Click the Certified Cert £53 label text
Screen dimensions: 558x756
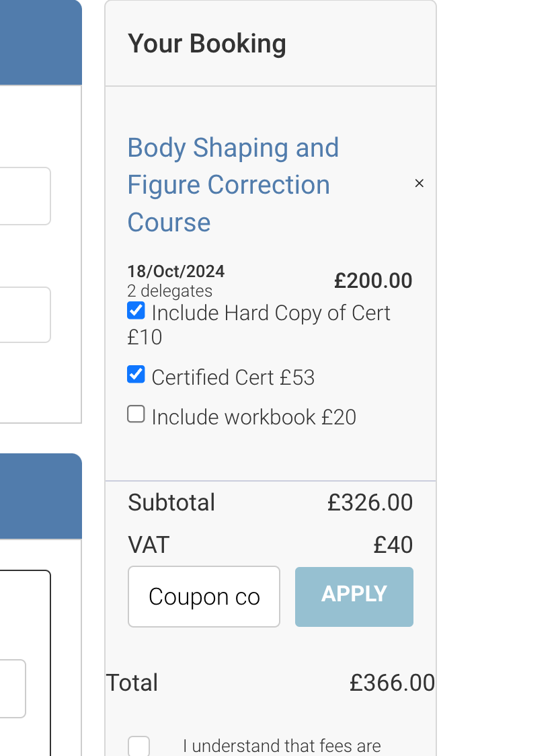(x=233, y=377)
